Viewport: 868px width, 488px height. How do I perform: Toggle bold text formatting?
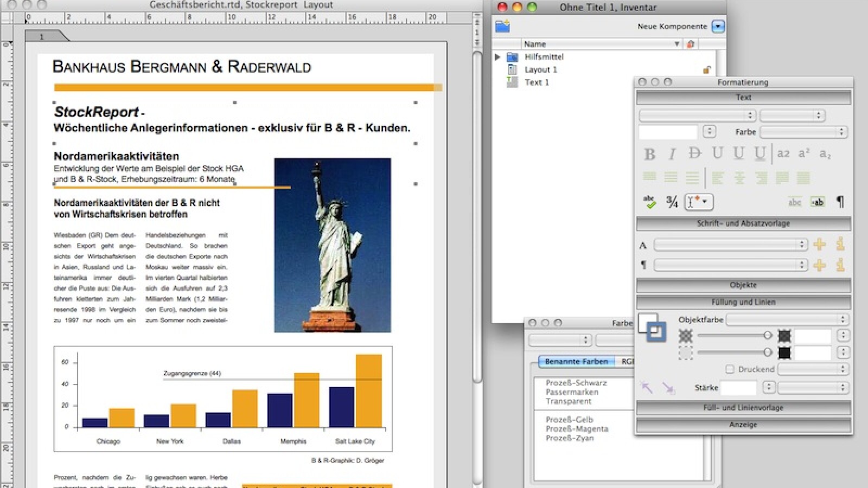[649, 155]
